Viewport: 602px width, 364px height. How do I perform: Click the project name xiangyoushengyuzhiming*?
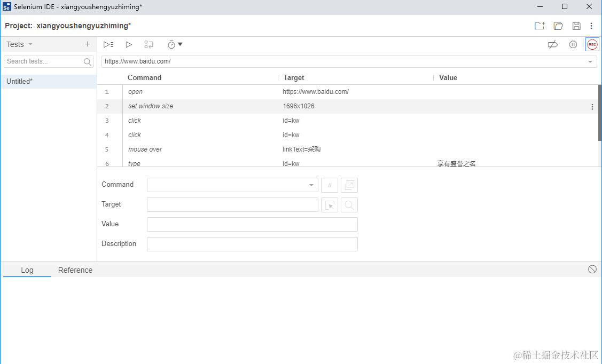click(84, 26)
